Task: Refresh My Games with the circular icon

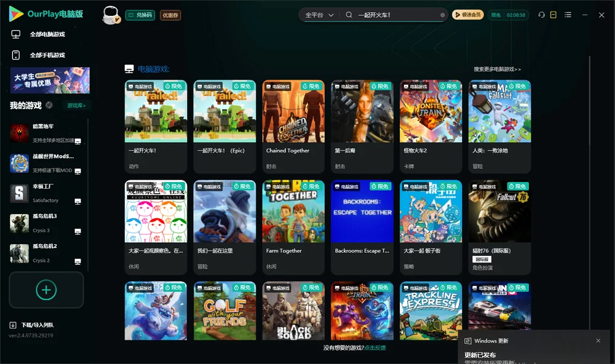Action: click(49, 105)
